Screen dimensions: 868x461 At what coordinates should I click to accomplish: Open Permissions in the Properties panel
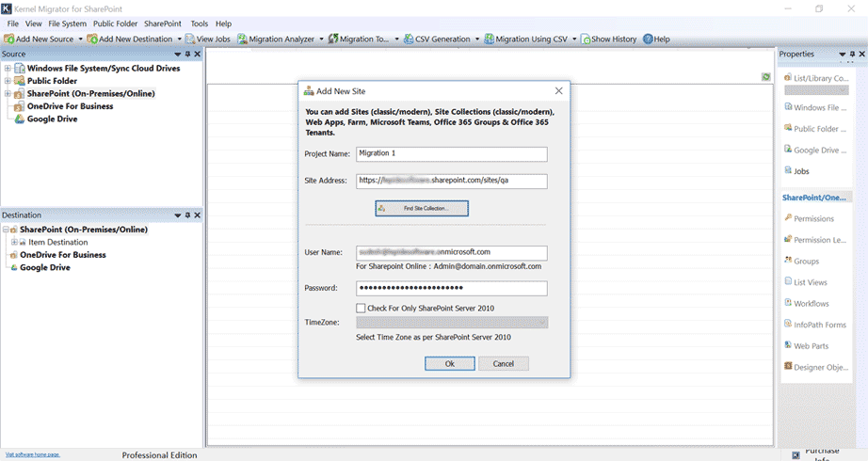click(x=788, y=218)
